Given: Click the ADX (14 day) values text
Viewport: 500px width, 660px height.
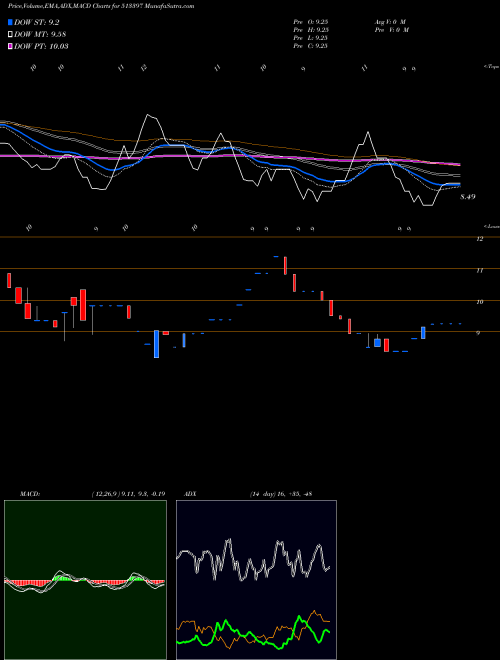Looking at the screenshot, I should [281, 494].
